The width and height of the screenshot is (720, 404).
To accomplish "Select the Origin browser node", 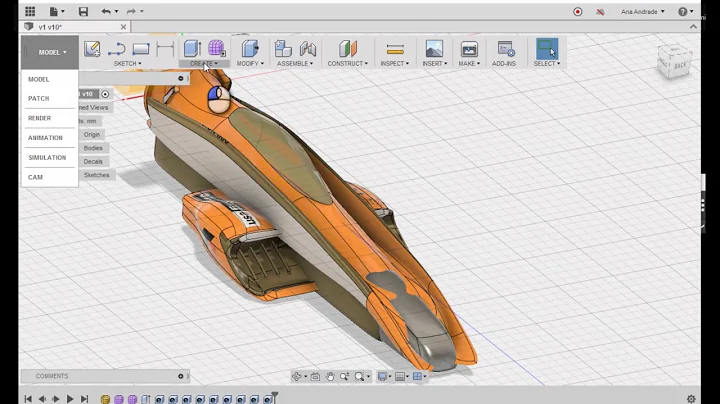I will pyautogui.click(x=92, y=135).
